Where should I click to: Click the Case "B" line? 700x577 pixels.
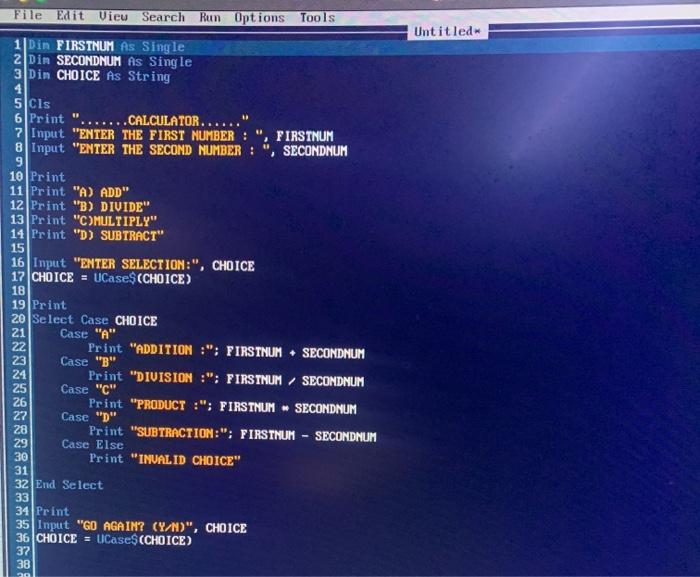click(88, 361)
